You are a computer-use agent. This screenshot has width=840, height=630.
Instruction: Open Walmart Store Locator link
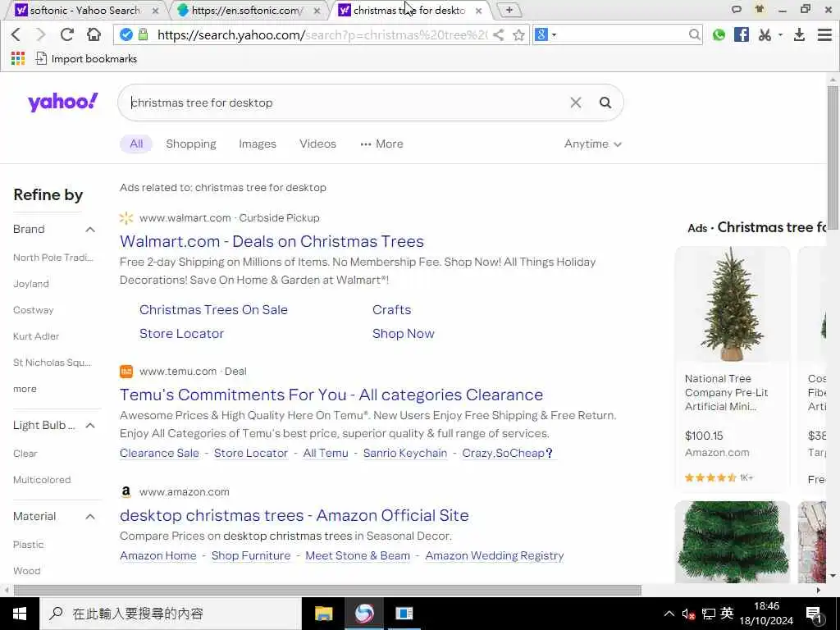tap(181, 333)
